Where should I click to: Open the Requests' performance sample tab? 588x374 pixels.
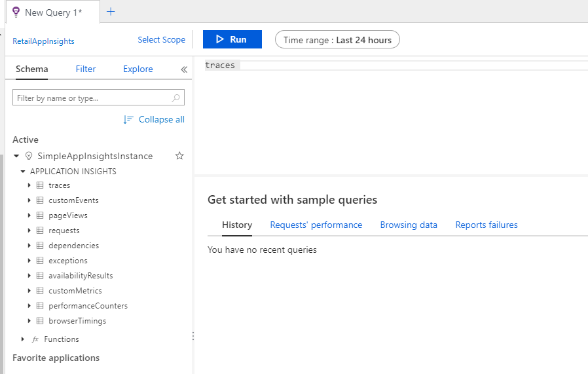pyautogui.click(x=316, y=225)
